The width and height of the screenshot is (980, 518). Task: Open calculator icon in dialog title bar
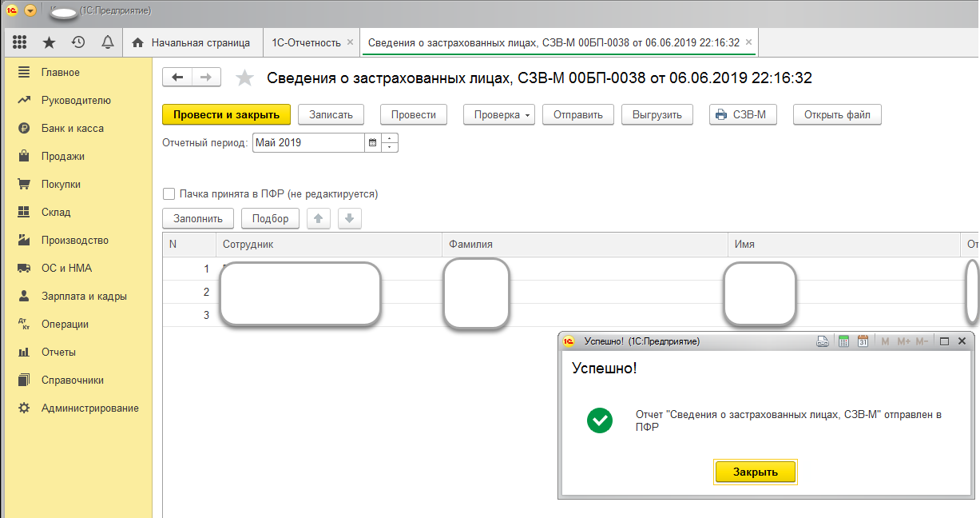pyautogui.click(x=843, y=341)
